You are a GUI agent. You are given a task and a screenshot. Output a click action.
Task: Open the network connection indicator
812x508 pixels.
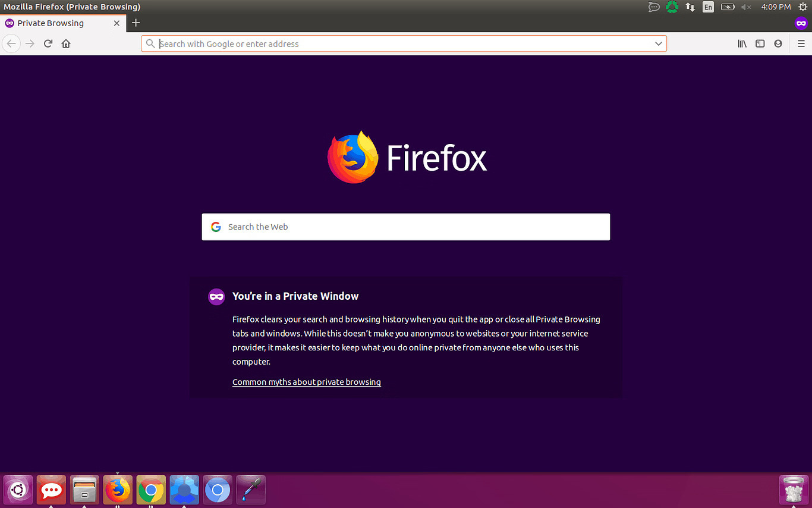[x=690, y=7]
